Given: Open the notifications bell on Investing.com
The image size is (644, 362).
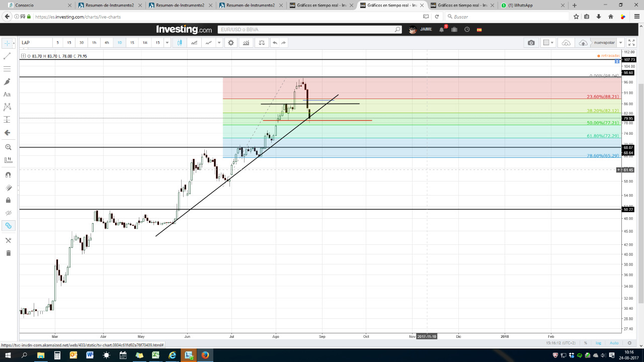Looking at the screenshot, I should 442,30.
